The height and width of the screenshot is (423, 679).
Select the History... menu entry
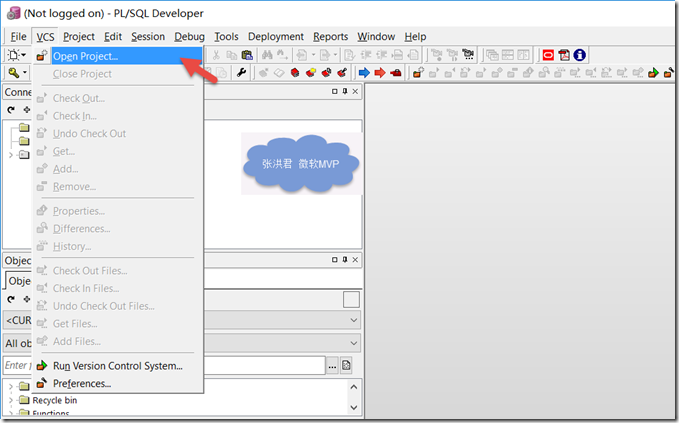(x=118, y=246)
